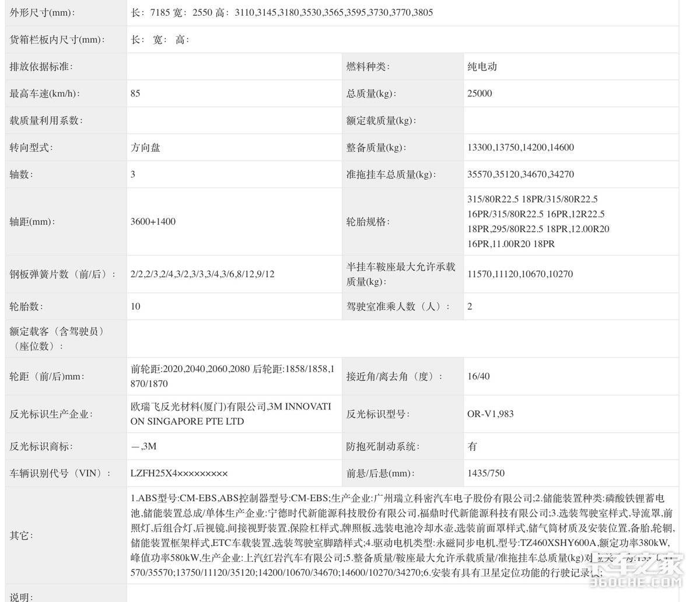This screenshot has height=602, width=700.
Task: Click the 外形尺寸(mm) row label
Action: click(x=42, y=12)
